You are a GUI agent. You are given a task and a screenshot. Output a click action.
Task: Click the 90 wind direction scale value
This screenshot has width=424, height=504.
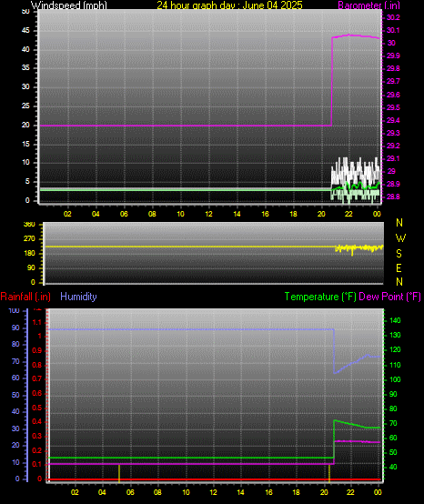(x=31, y=268)
